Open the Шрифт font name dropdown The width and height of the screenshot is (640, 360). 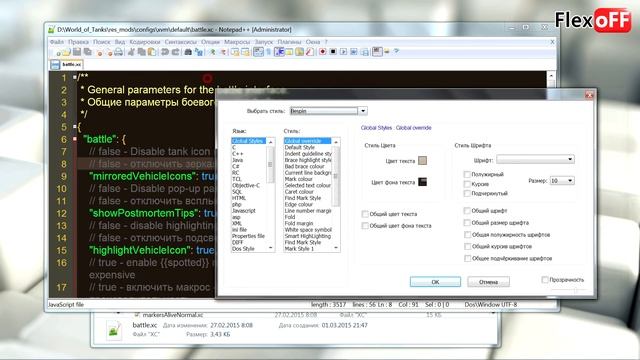[570, 159]
